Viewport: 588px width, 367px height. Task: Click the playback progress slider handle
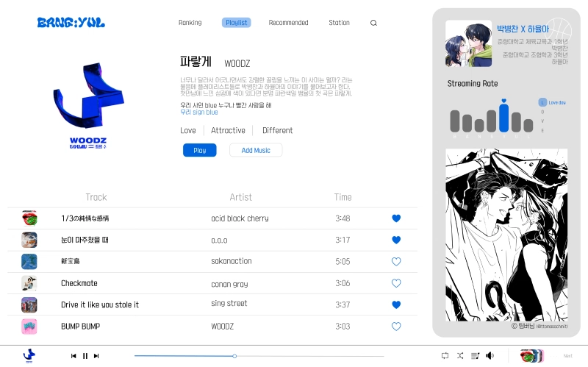pos(234,356)
